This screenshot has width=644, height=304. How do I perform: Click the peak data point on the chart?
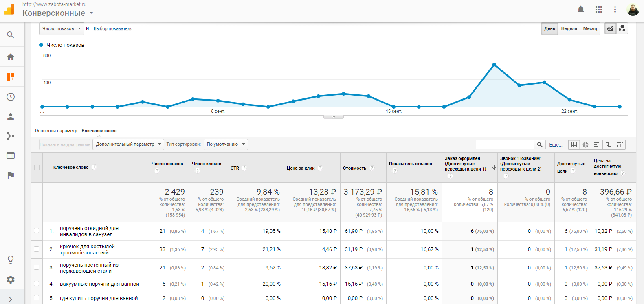click(494, 65)
